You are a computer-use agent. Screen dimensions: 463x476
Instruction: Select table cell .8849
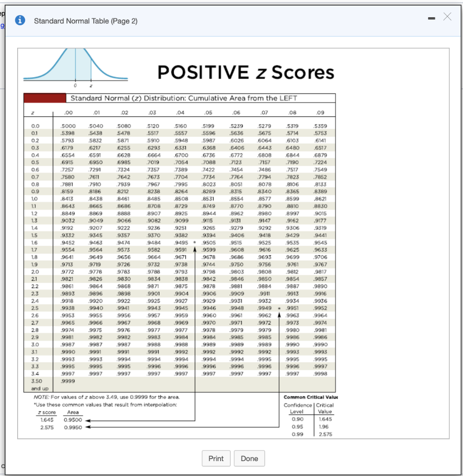pos(68,213)
